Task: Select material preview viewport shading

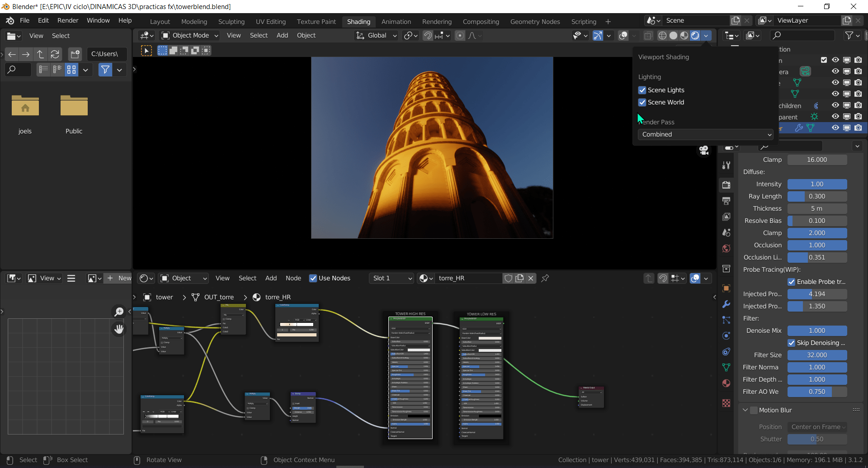Action: [684, 36]
